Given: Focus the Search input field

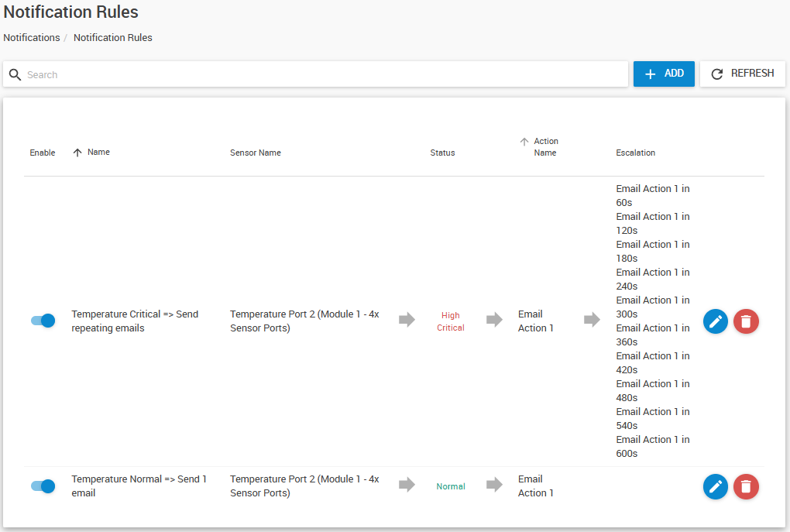Looking at the screenshot, I should click(325, 75).
